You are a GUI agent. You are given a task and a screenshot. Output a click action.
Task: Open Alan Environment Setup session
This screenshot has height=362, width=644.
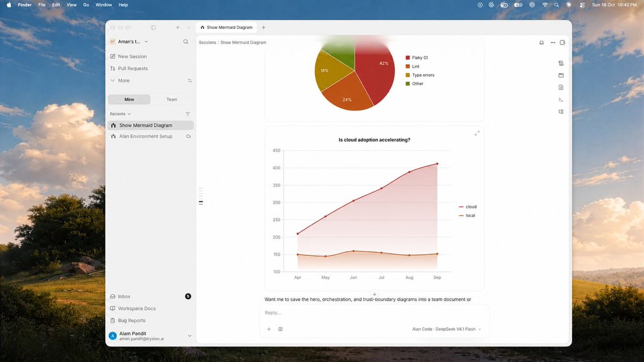click(x=150, y=136)
